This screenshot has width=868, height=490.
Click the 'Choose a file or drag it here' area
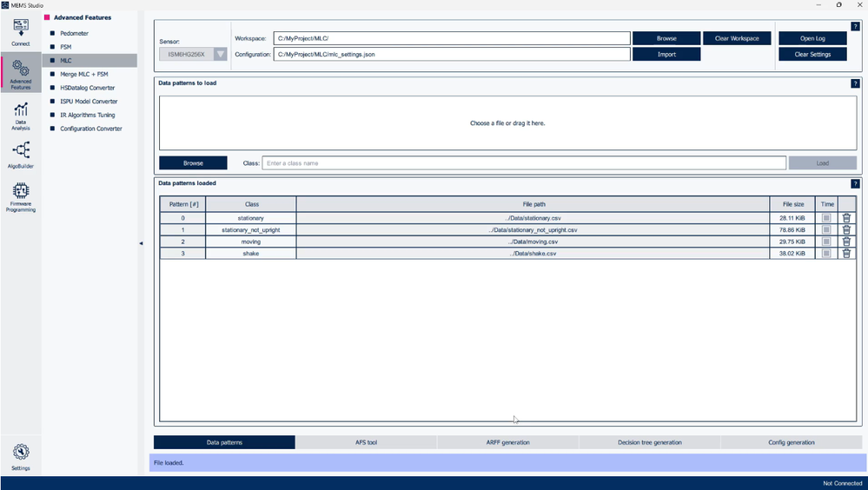(507, 122)
